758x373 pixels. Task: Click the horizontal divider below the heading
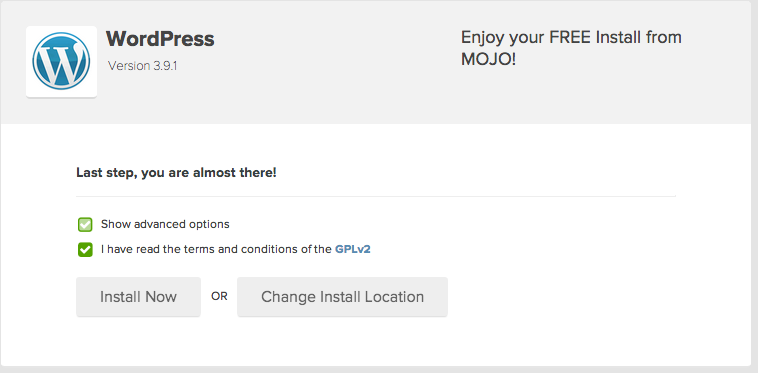point(376,197)
